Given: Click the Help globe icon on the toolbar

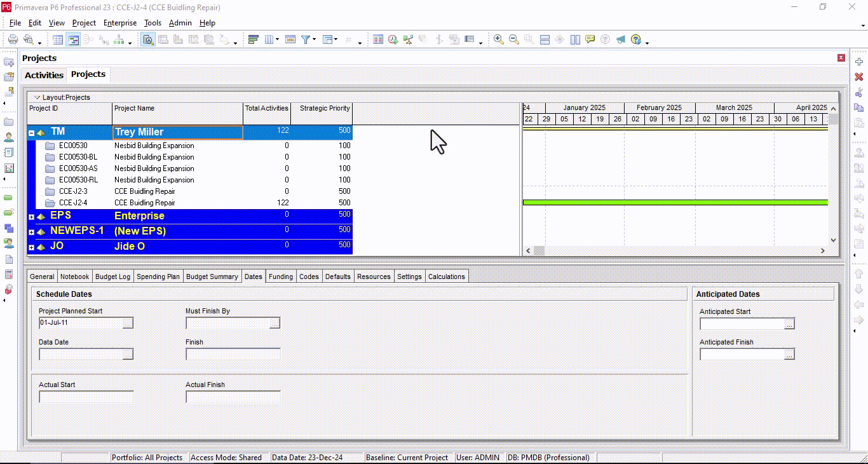Looking at the screenshot, I should coord(637,39).
